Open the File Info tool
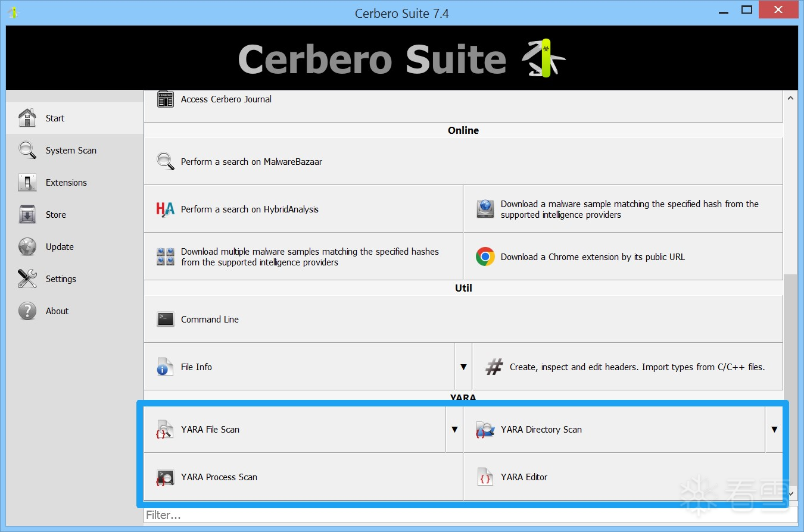 pos(299,367)
